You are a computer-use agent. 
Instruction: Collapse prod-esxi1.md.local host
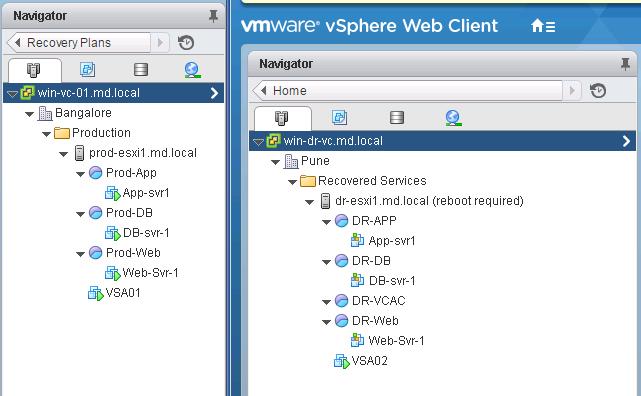pos(63,154)
